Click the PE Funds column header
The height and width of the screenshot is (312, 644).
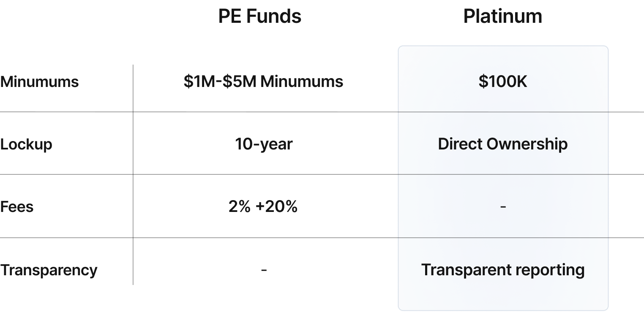tap(259, 17)
